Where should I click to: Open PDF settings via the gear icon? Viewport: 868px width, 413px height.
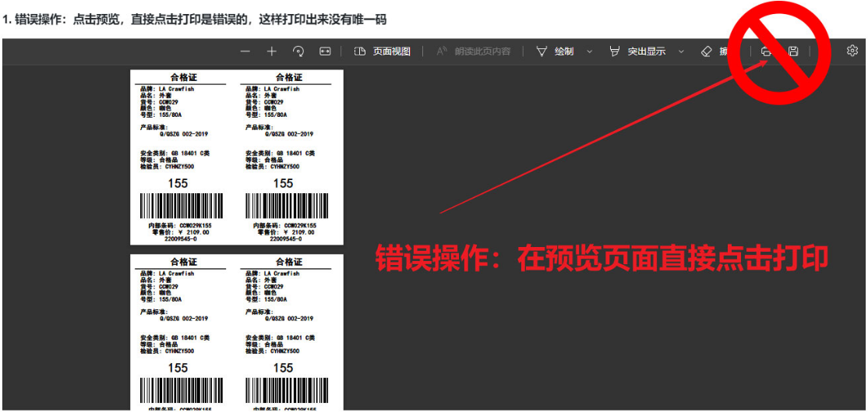[x=852, y=51]
